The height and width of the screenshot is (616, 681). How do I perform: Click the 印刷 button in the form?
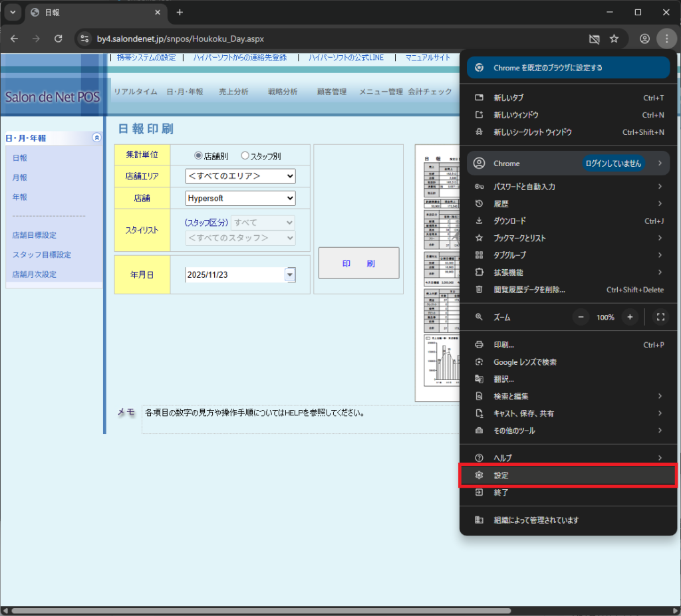358,263
